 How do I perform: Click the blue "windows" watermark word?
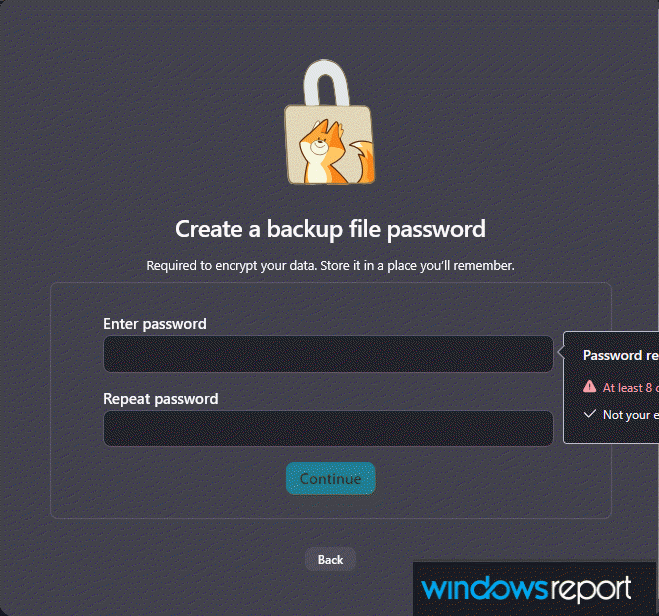coord(482,588)
